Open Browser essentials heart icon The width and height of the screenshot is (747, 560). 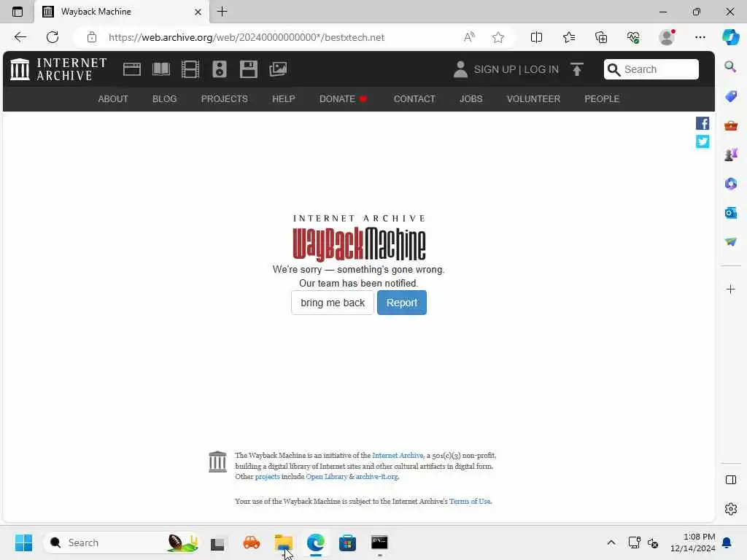(634, 37)
